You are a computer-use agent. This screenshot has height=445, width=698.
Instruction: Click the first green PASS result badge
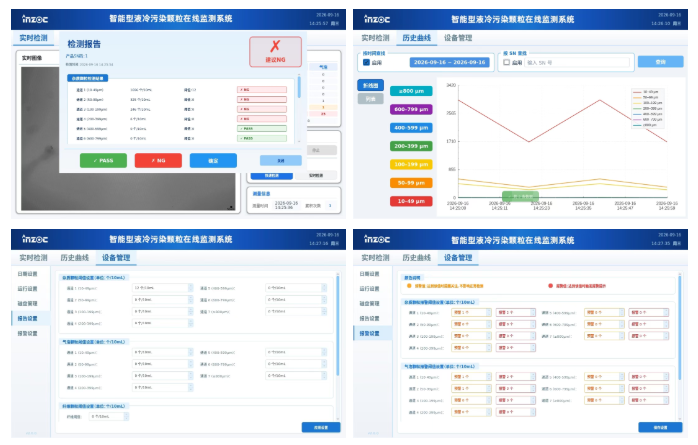pos(262,129)
